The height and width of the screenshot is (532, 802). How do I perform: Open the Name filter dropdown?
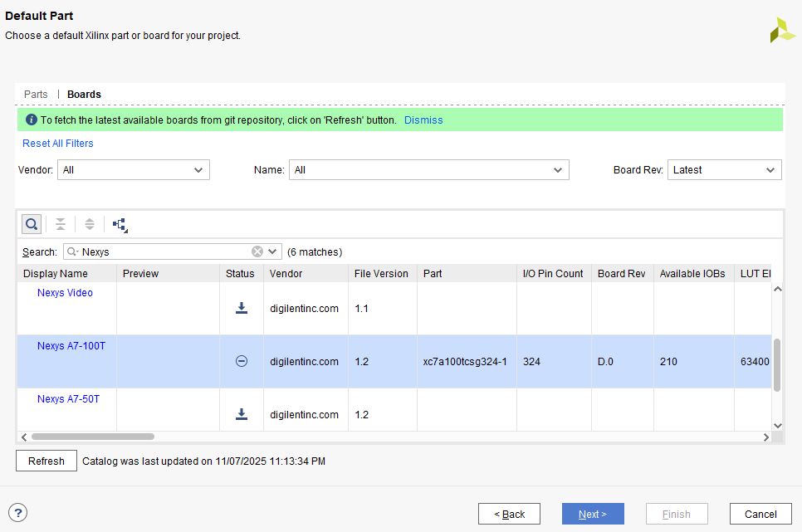[x=428, y=170]
